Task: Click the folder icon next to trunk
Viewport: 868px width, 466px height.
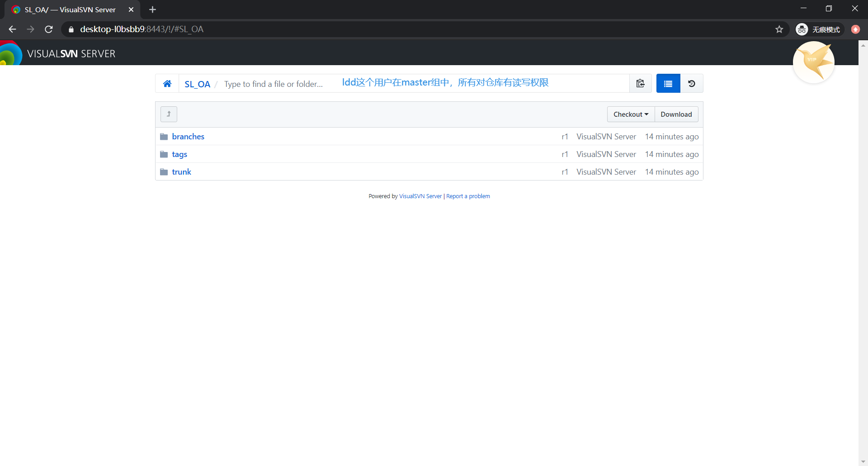Action: [164, 171]
